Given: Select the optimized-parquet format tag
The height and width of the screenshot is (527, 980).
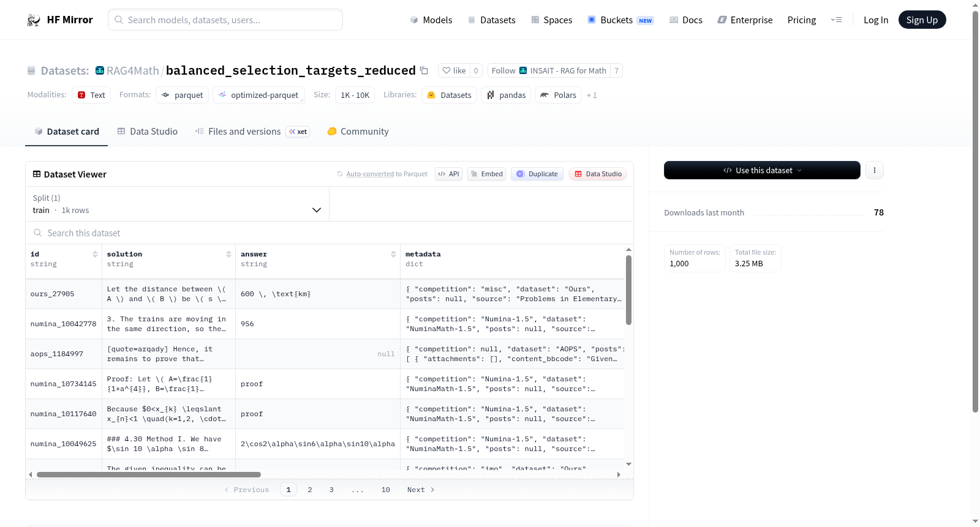Looking at the screenshot, I should (258, 95).
